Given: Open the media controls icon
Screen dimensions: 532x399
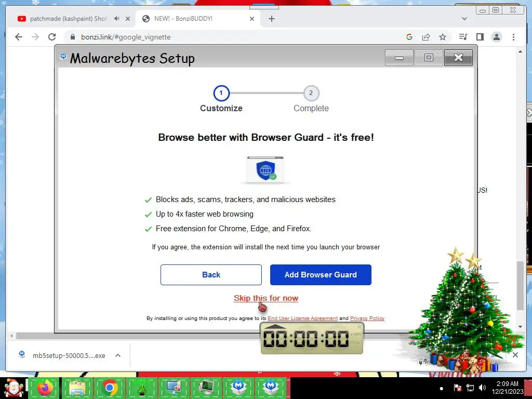Looking at the screenshot, I should (463, 37).
